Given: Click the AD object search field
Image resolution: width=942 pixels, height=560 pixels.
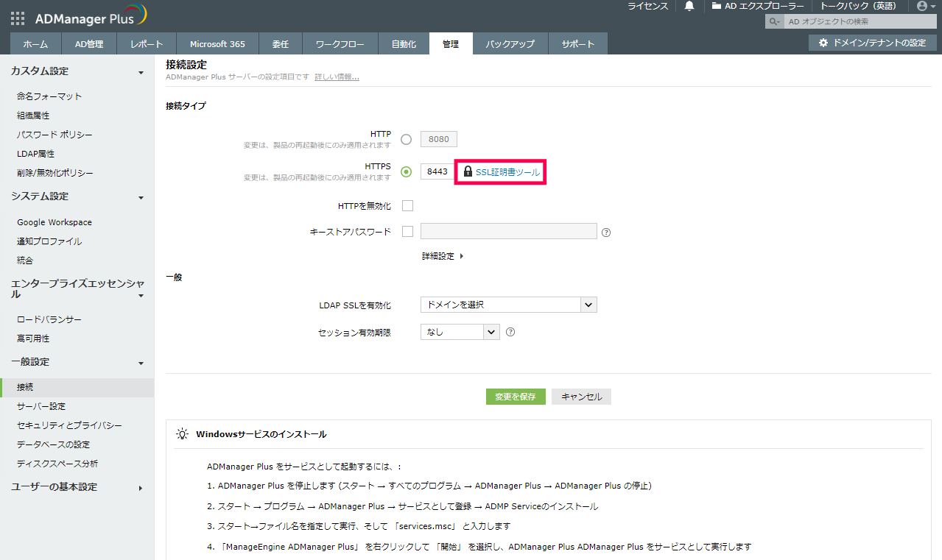Looking at the screenshot, I should pos(862,22).
